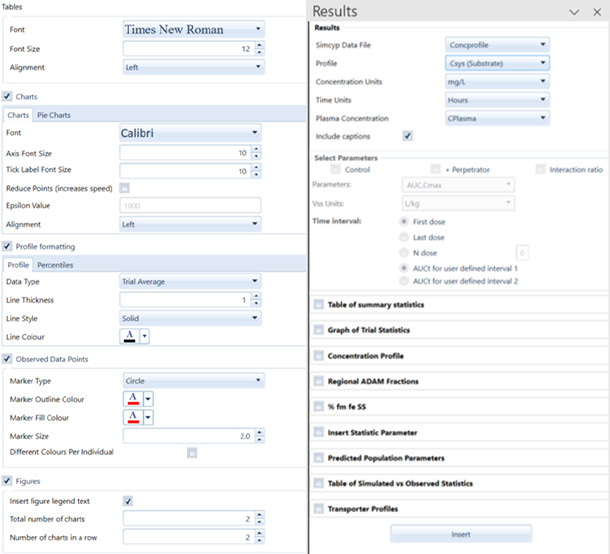Check Predicted Population Parameters

[319, 458]
